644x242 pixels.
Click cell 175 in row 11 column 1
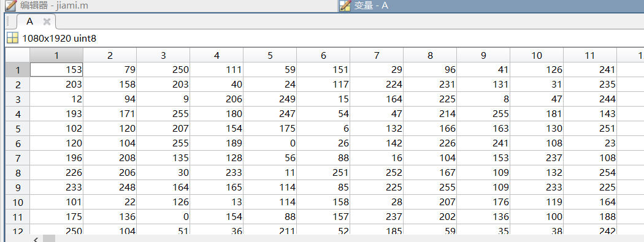click(56, 217)
